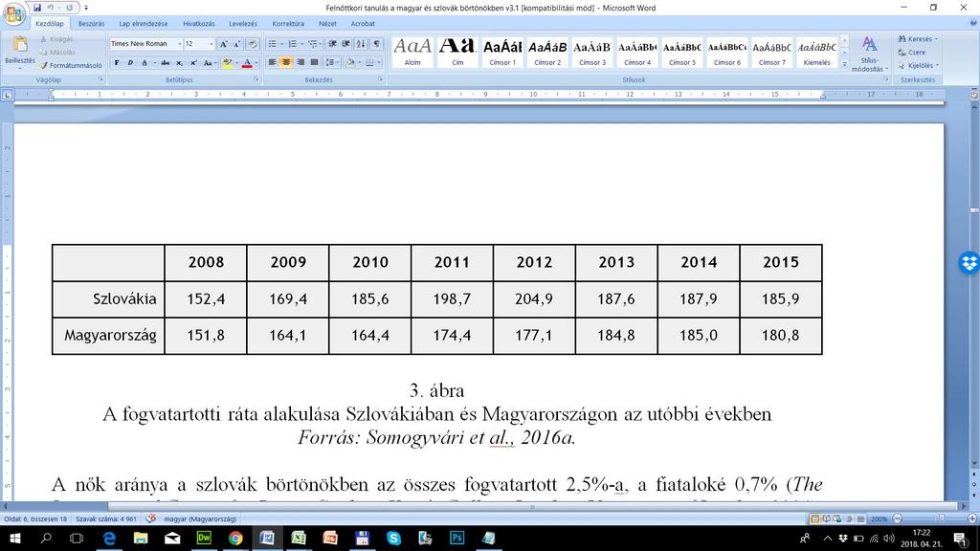Toggle italic (D) formatting
The width and height of the screenshot is (980, 551).
[x=130, y=62]
